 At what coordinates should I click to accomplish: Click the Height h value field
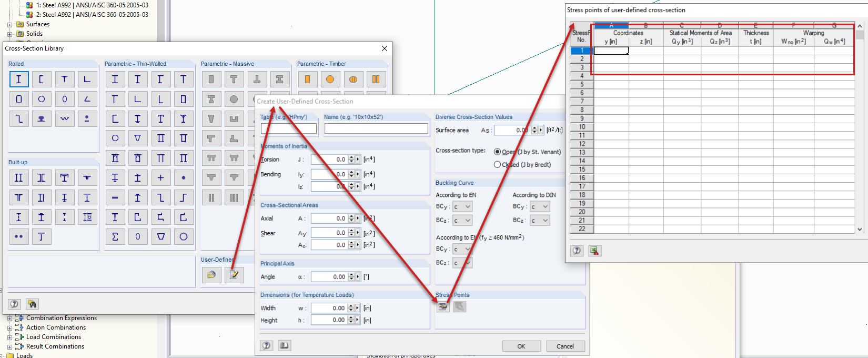[329, 320]
